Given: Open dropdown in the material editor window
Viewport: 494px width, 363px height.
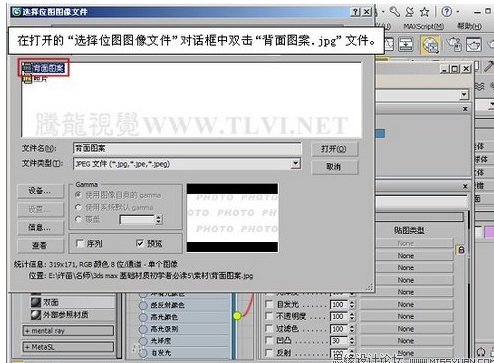Looking at the screenshot, I should (x=464, y=95).
